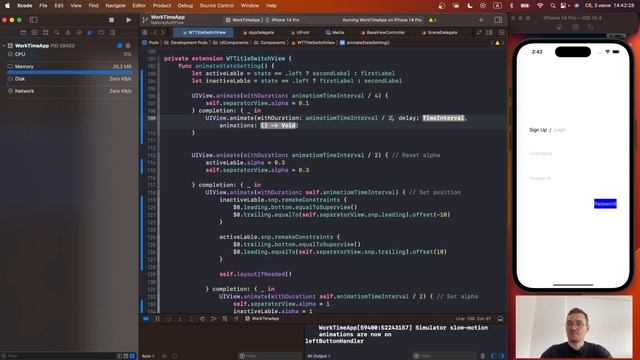The image size is (640, 360).
Task: Click the Step out debug icon
Action: tap(191, 318)
